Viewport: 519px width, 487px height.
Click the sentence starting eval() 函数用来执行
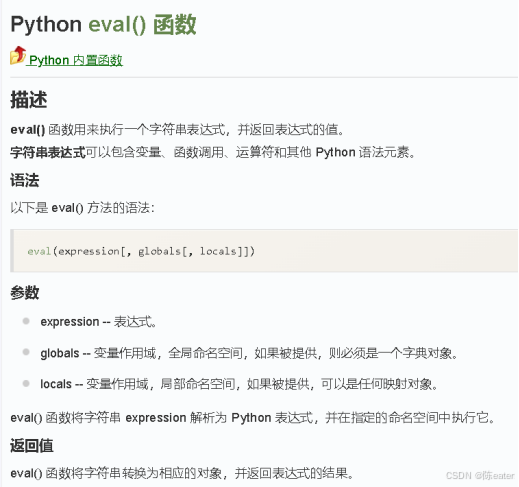(x=177, y=130)
